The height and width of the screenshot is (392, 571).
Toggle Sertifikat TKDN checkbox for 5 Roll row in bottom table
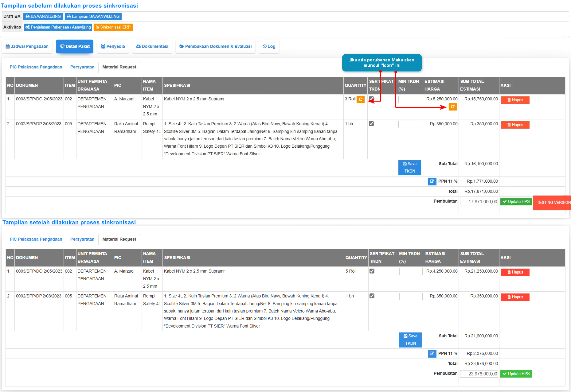(372, 271)
